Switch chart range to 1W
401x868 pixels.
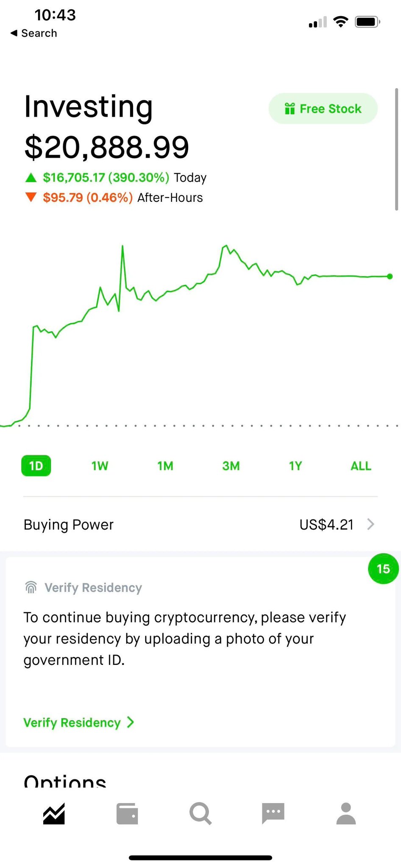[100, 466]
